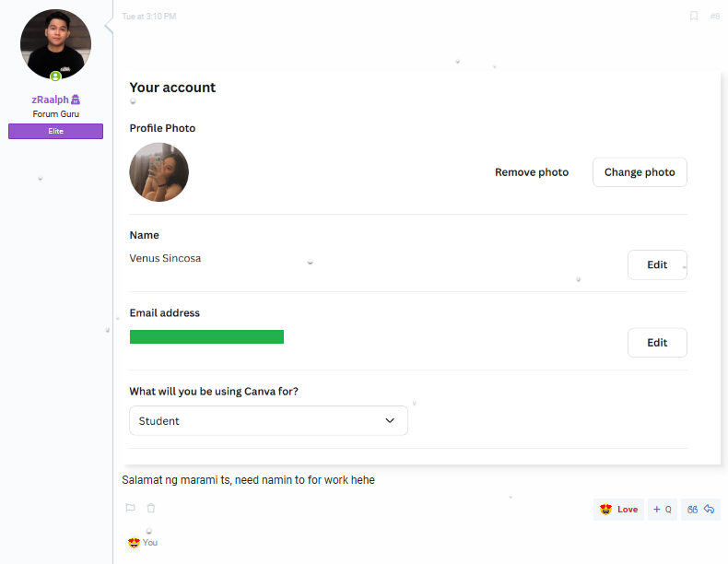Click Edit next to Email address
The image size is (728, 564).
tap(657, 343)
